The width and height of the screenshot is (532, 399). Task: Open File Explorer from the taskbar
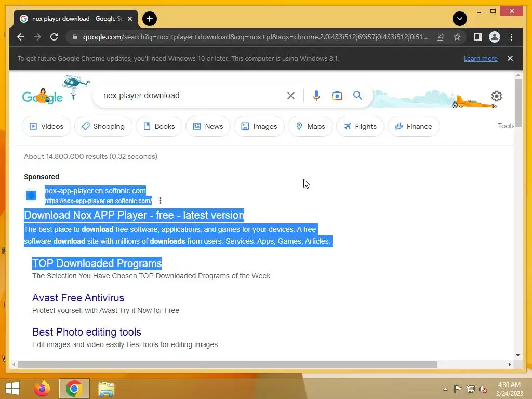(106, 389)
